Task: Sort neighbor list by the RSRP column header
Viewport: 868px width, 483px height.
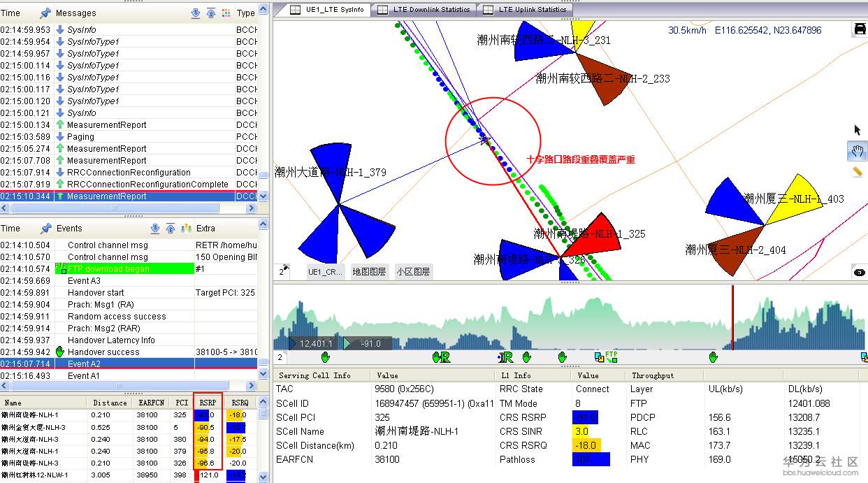Action: pyautogui.click(x=207, y=403)
